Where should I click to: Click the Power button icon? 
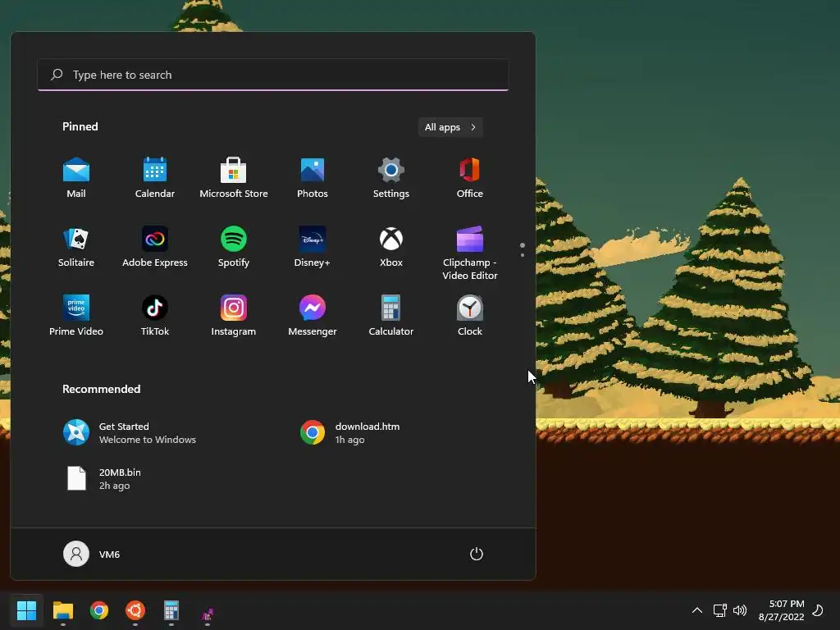click(x=477, y=554)
